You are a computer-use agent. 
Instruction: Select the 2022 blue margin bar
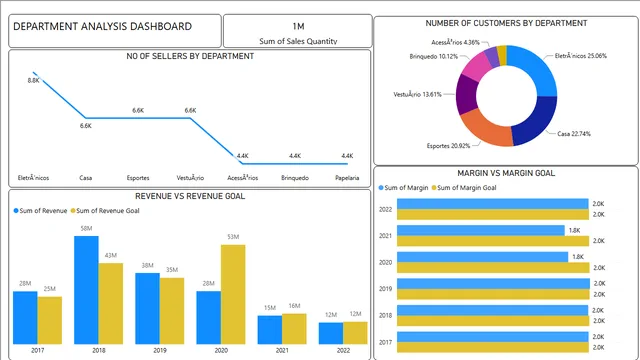(x=493, y=204)
